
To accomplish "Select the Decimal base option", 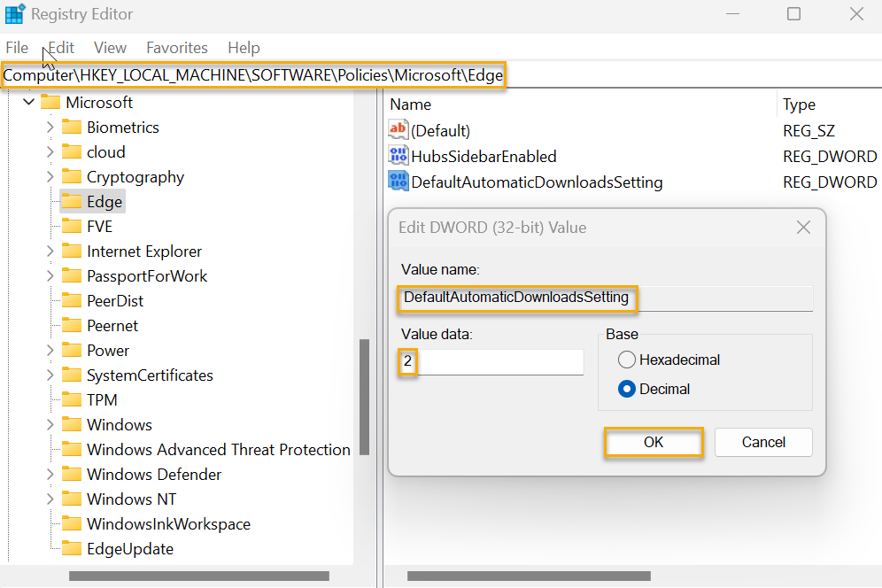I will point(627,389).
